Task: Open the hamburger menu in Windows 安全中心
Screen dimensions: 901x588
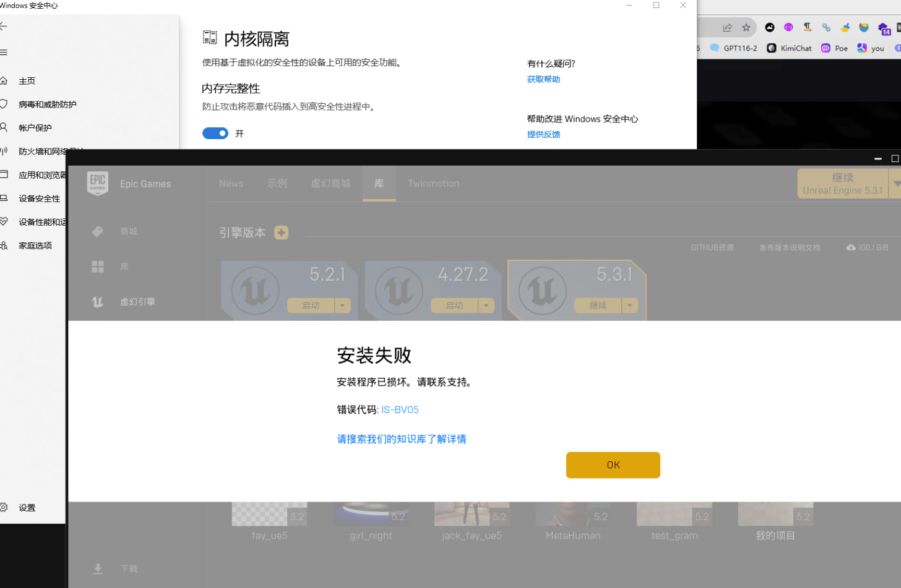Action: [x=3, y=53]
